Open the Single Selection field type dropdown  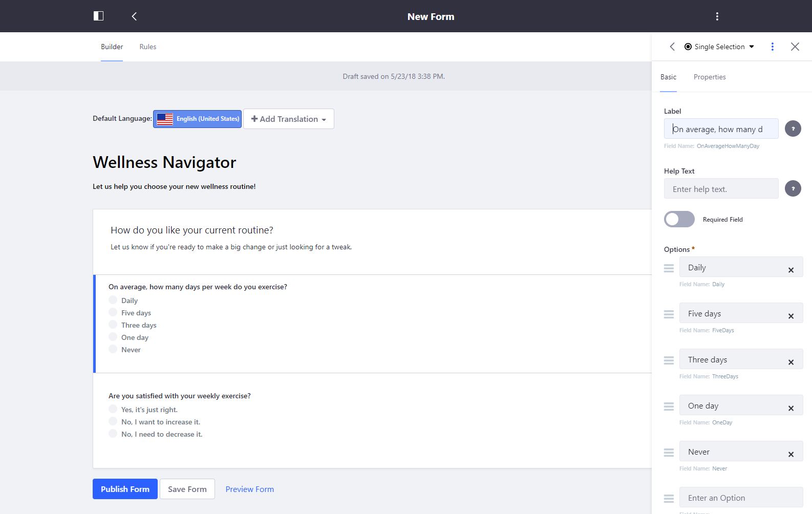[719, 47]
